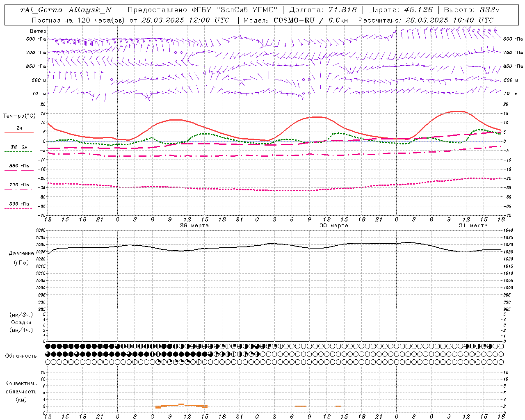Viewport: 525px width, 420px height.
Task: Click the Ветер wind panel label
Action: (38, 31)
